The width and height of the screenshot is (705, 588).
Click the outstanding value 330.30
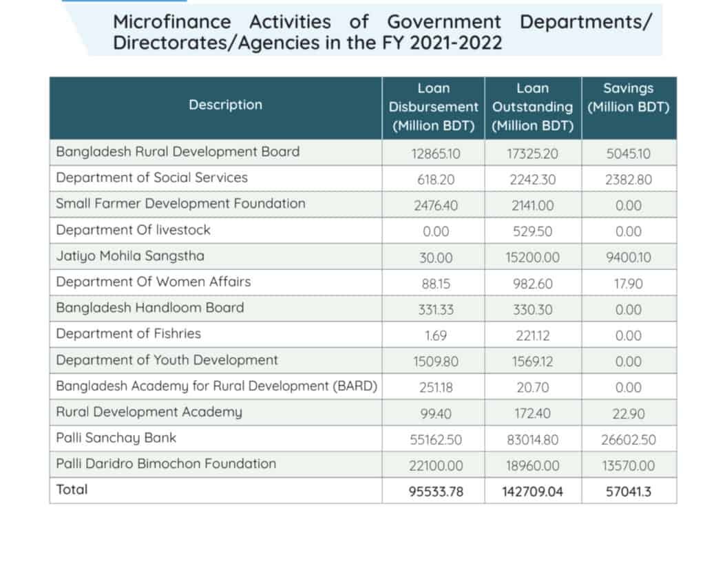tap(532, 310)
